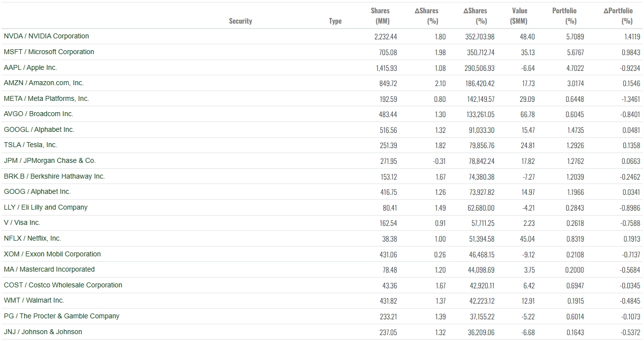Select Procter & Gamble's value -5.22
644x341 pixels.
pos(528,317)
